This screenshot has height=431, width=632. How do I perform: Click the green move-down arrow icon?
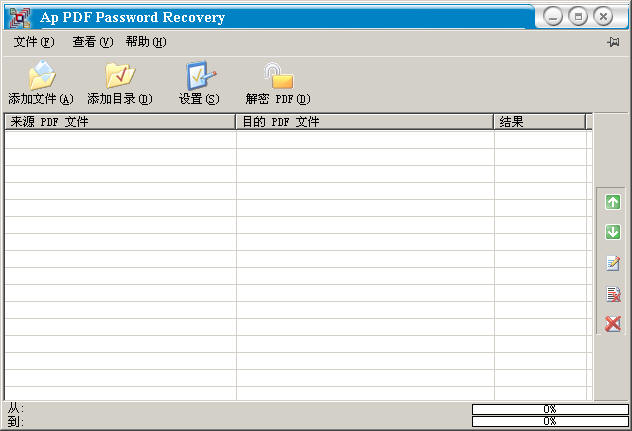613,232
